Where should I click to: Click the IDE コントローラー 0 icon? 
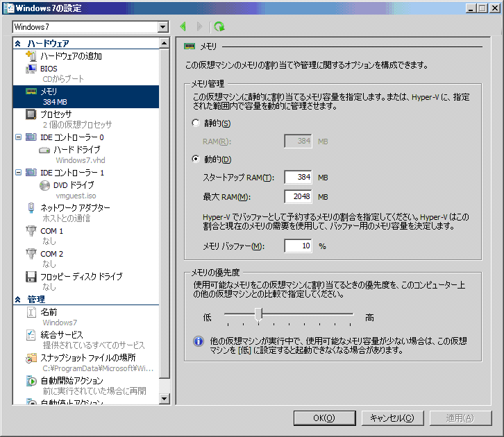[31, 137]
